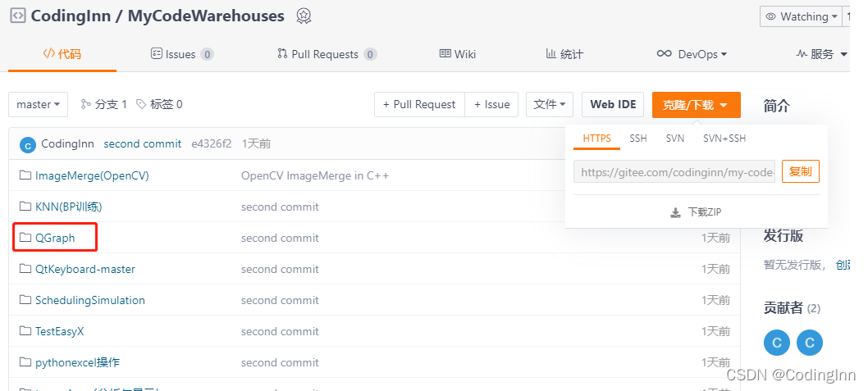Click 'OpenCV ImageMerge in C++' commit message
This screenshot has height=391, width=868.
315,175
